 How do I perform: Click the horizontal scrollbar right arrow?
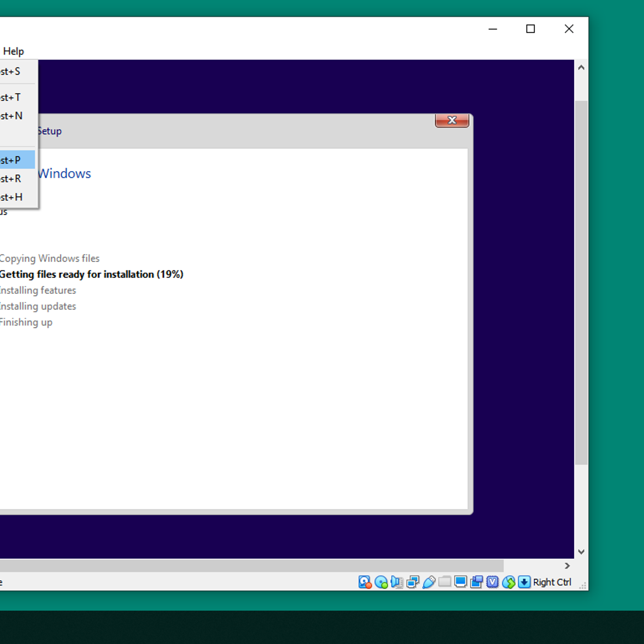[x=567, y=566]
